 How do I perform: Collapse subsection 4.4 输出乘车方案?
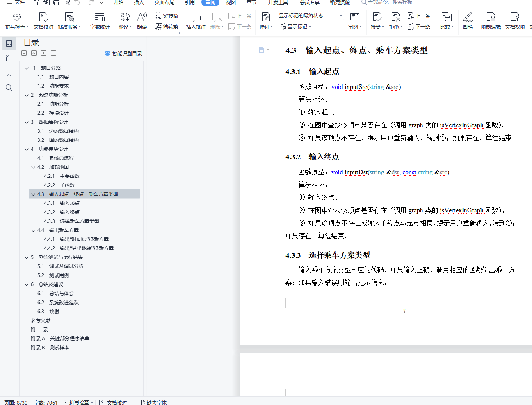pyautogui.click(x=33, y=230)
